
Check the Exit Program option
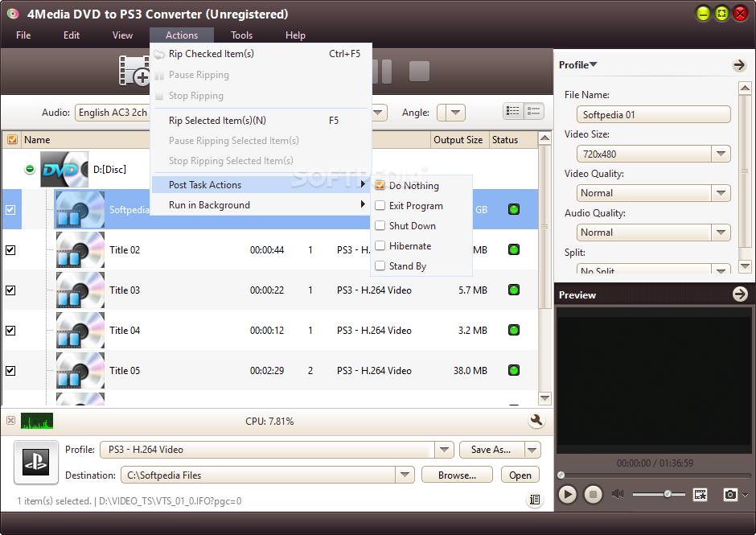(x=421, y=205)
